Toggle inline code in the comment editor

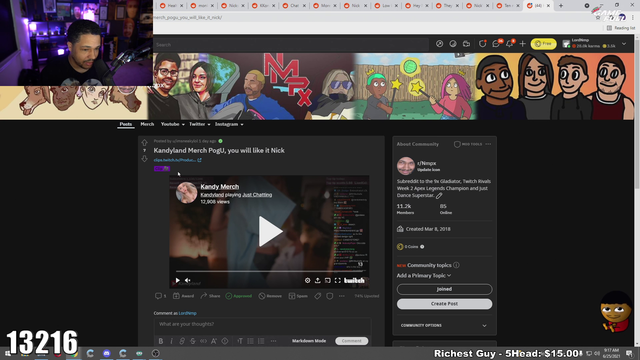(x=203, y=341)
